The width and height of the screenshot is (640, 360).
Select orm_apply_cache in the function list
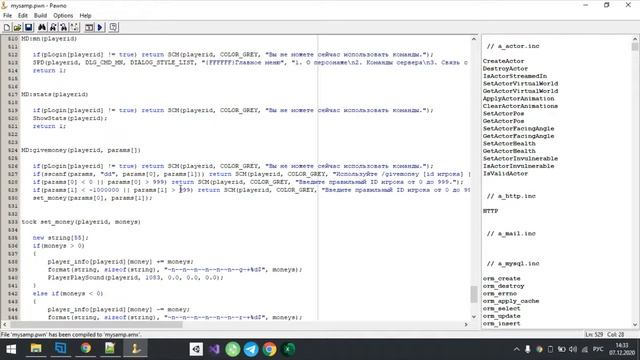pyautogui.click(x=511, y=301)
